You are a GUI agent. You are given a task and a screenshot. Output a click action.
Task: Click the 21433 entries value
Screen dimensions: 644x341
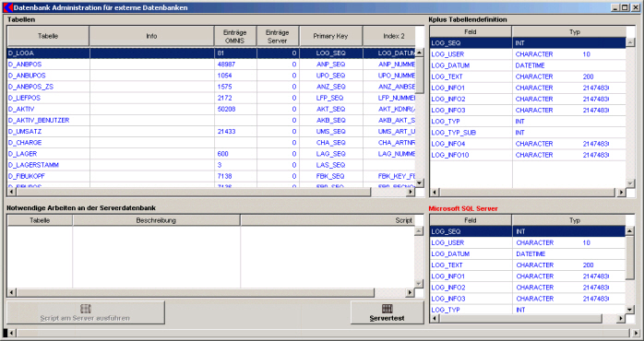226,131
